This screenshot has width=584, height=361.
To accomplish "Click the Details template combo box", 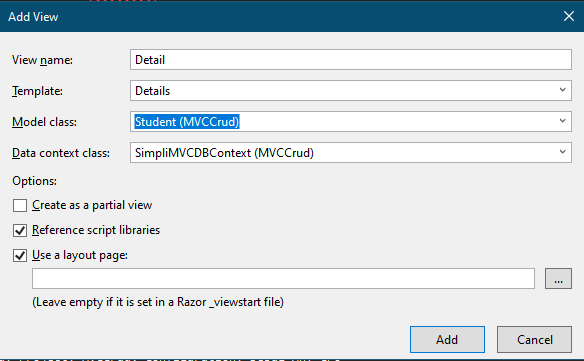I will point(351,91).
